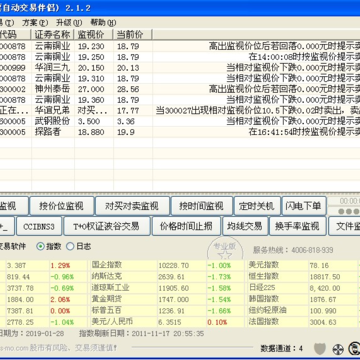The width and height of the screenshot is (360, 360).
Task: Select the 探路者 row
Action: [x=180, y=132]
